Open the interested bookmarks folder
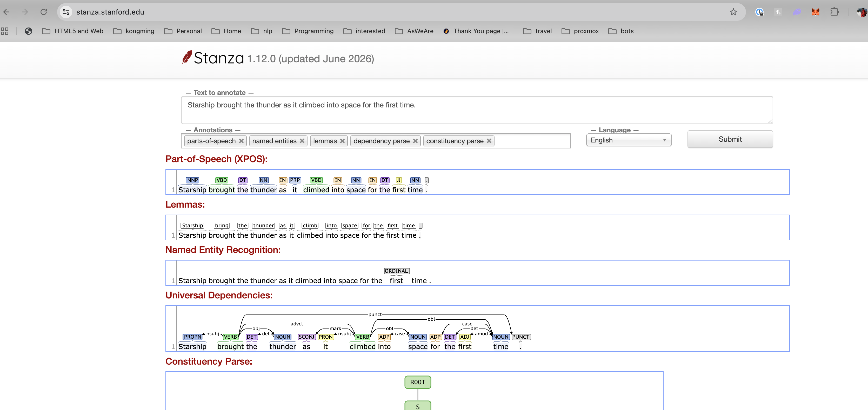 364,31
